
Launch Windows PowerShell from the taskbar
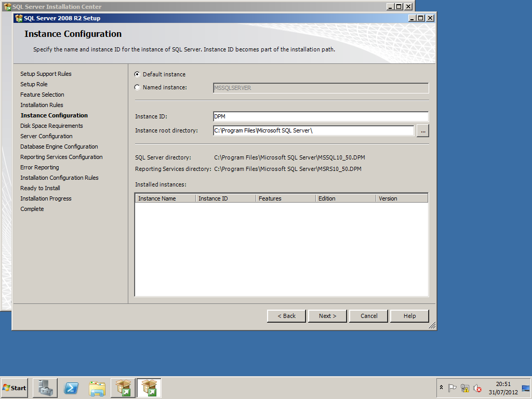pyautogui.click(x=71, y=388)
